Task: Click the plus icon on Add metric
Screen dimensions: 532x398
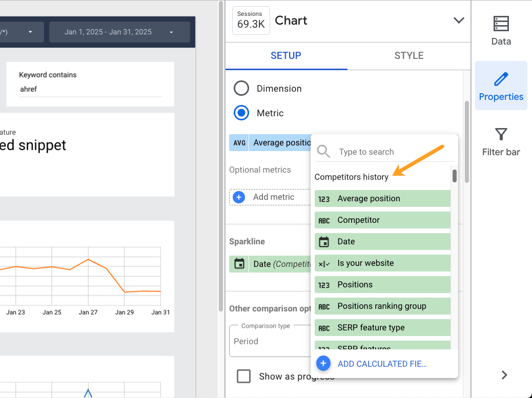Action: (238, 197)
